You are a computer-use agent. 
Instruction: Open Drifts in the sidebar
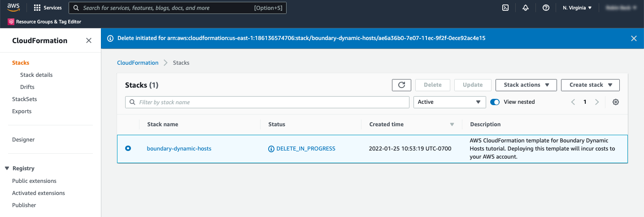(27, 87)
